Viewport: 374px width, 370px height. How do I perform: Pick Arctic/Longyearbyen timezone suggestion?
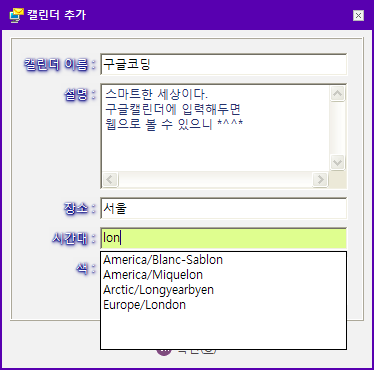[x=223, y=290]
